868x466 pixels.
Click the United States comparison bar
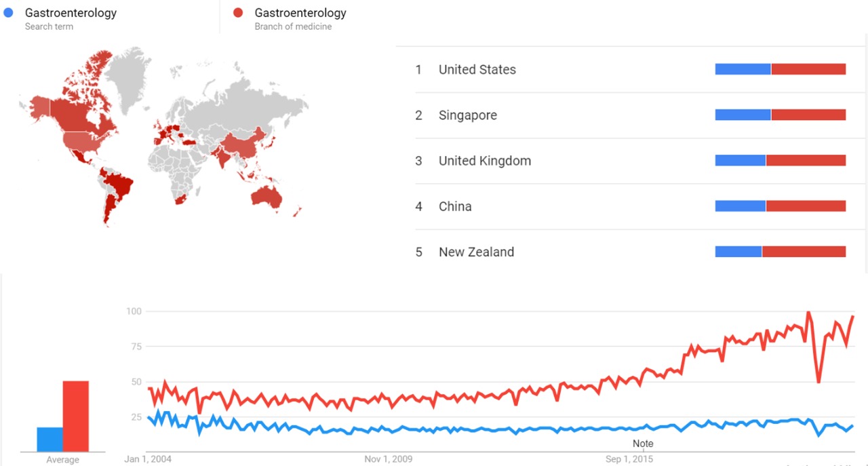pos(780,69)
